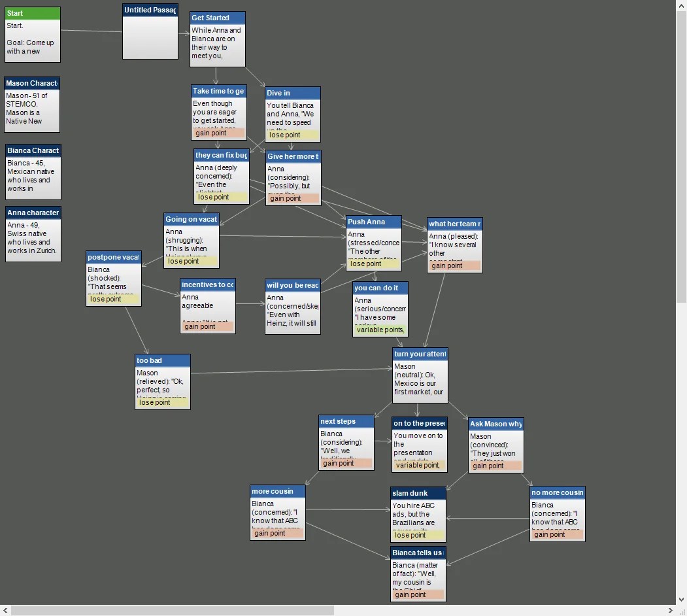Viewport: 687px width, 616px height.
Task: Click gain point tag on more cousin
Action: pos(278,533)
